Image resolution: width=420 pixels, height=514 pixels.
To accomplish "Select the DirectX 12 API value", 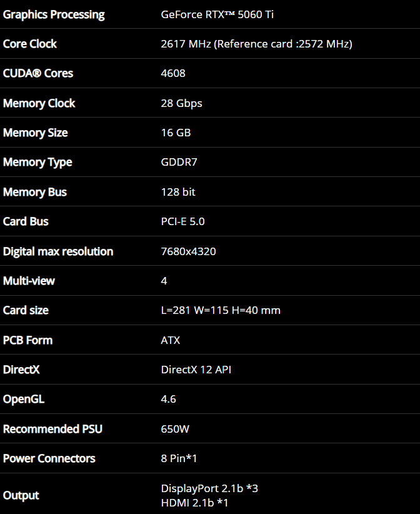I will click(x=196, y=370).
